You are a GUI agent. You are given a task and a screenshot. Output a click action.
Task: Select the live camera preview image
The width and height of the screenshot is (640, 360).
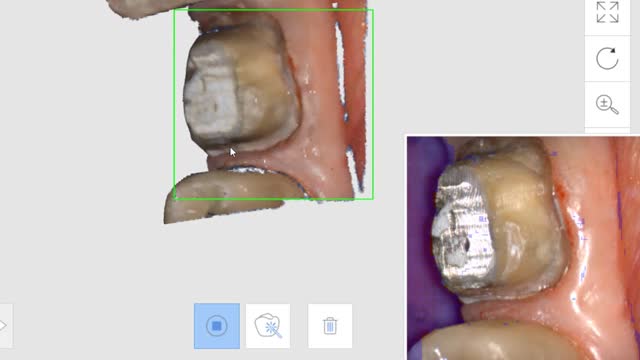click(523, 248)
